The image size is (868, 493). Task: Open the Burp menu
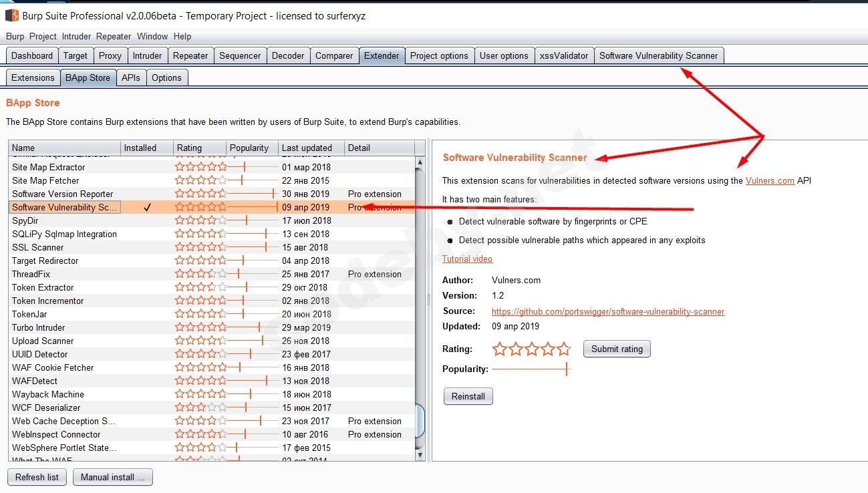(x=15, y=36)
